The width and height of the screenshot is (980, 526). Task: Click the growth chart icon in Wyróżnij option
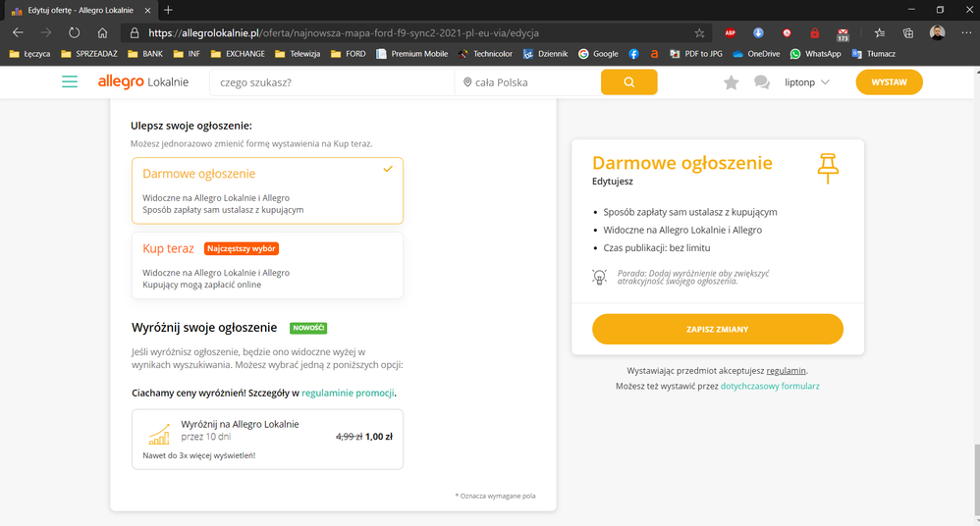159,434
